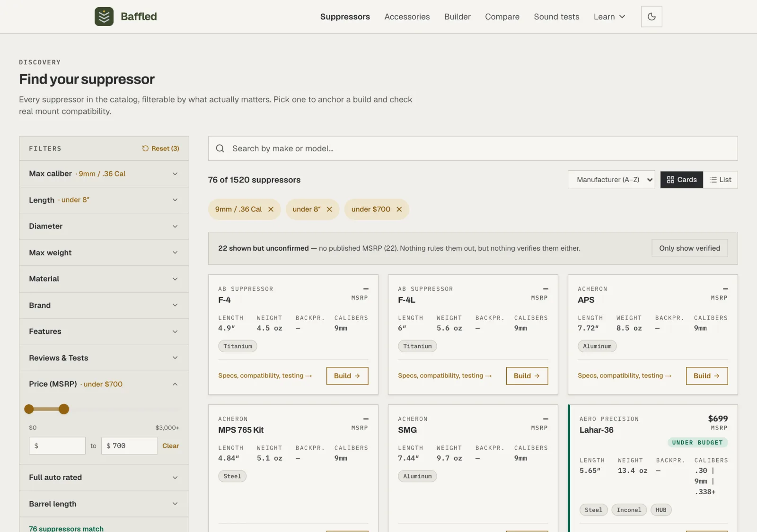Enable Only show verified
Screen dimensions: 757x532
(x=690, y=248)
